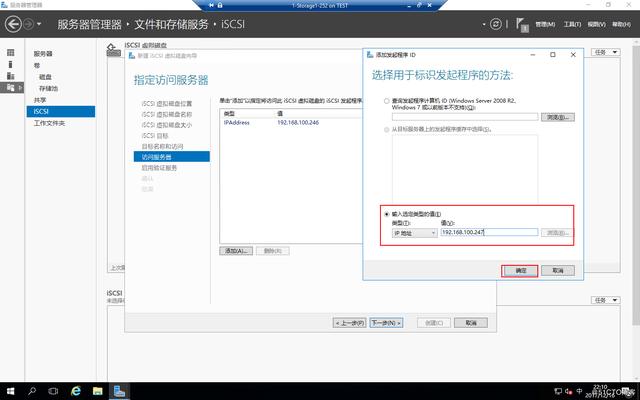Select the IPAddress row in initiator list

tap(291, 122)
